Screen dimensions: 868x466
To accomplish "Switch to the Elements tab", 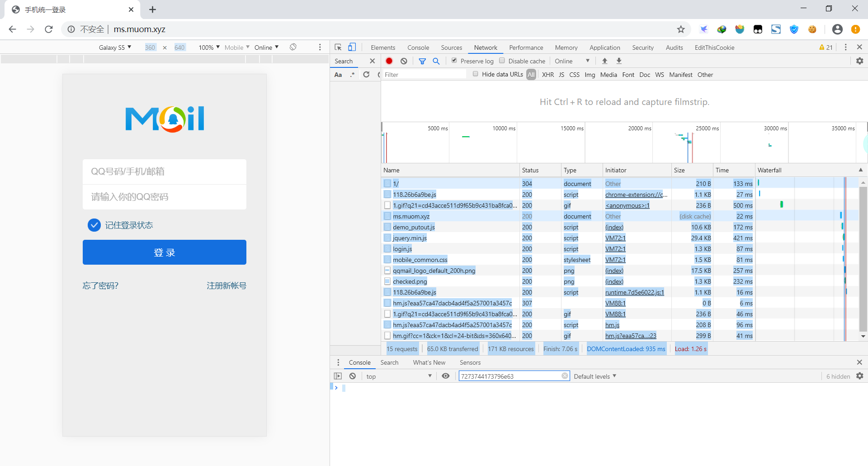I will pos(383,48).
